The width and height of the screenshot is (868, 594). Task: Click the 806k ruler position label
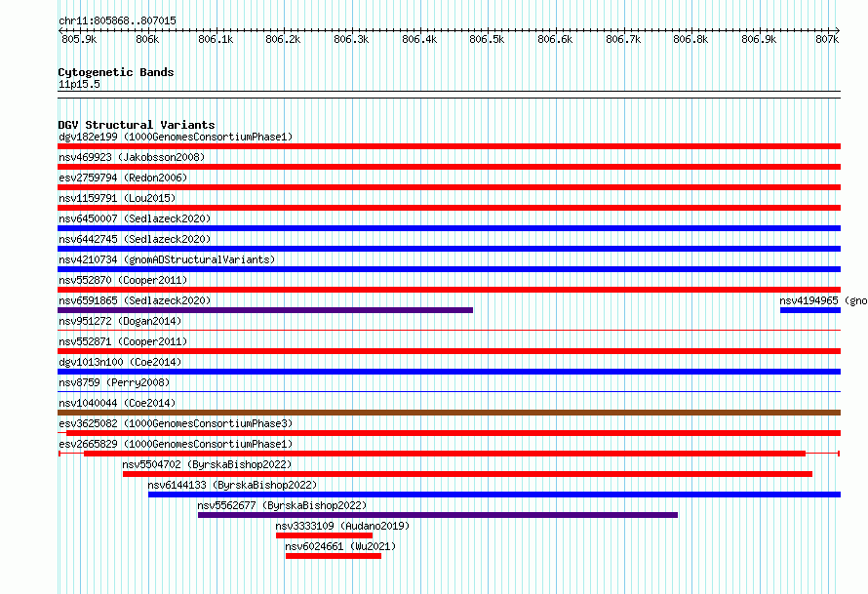147,39
